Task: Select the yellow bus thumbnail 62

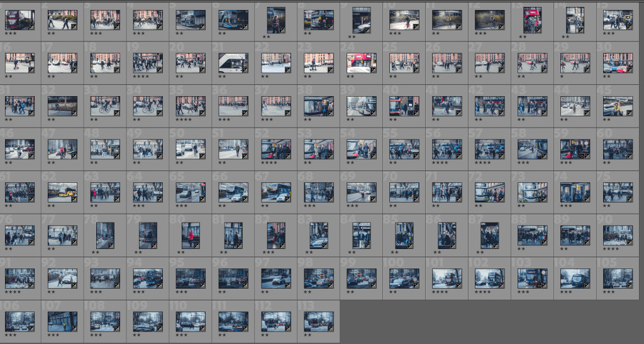Action: click(x=62, y=191)
